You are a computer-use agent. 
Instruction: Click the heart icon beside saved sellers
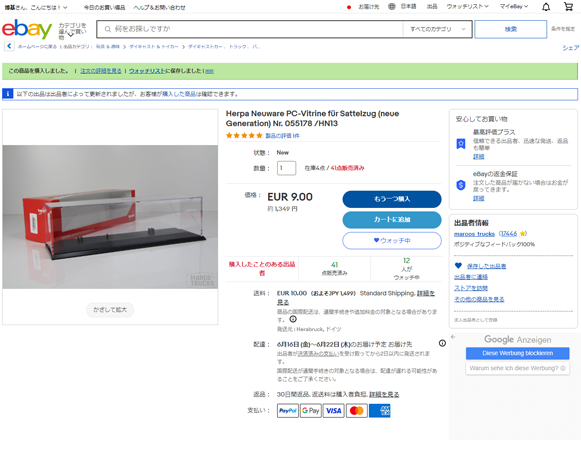click(458, 266)
